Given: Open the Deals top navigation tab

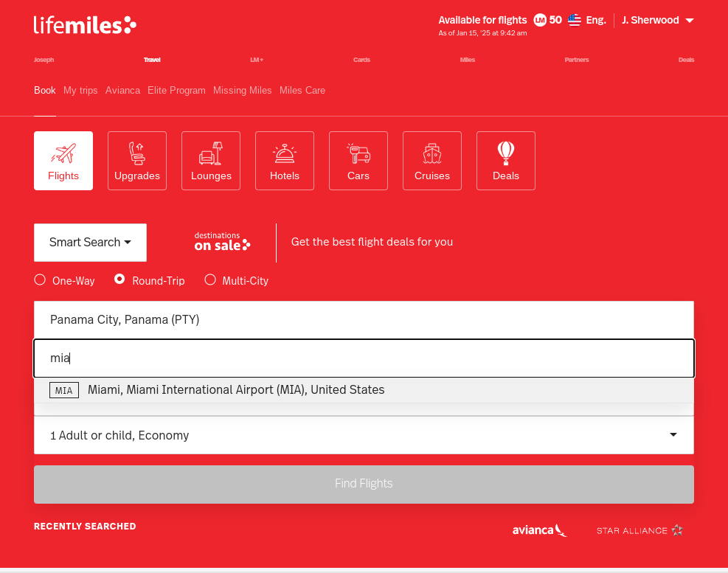Looking at the screenshot, I should (x=686, y=60).
